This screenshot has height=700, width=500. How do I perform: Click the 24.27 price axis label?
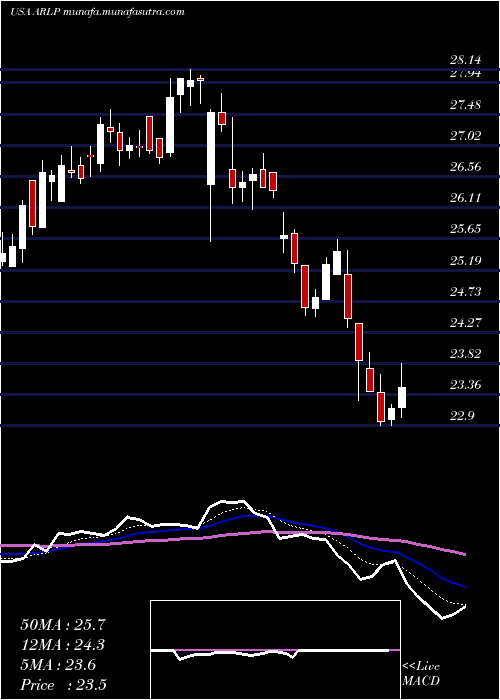click(466, 322)
